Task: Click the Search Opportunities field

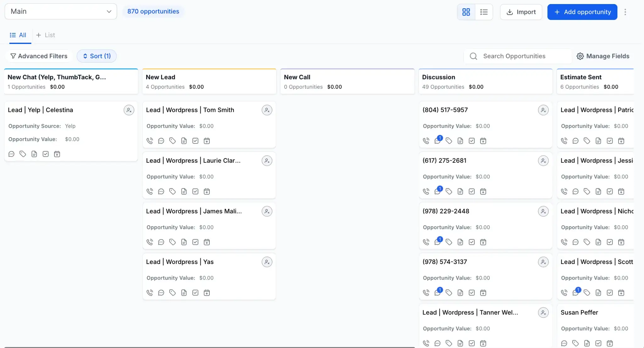Action: click(517, 56)
